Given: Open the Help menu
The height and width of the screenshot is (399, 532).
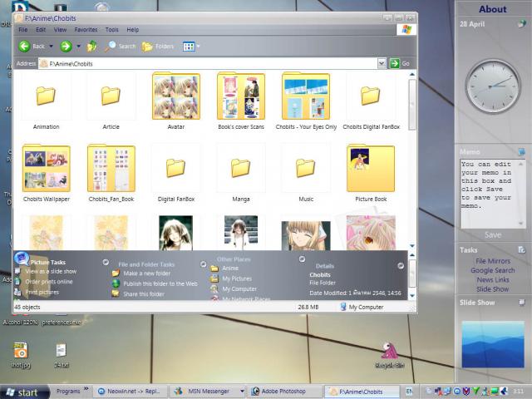Looking at the screenshot, I should pos(133,30).
